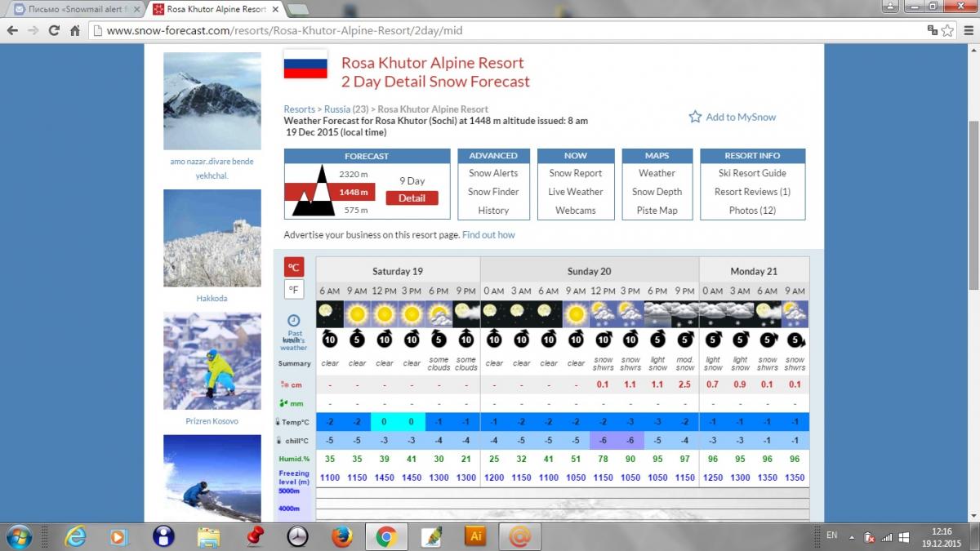980x551 pixels.
Task: Switch units to Celsius
Action: point(294,267)
